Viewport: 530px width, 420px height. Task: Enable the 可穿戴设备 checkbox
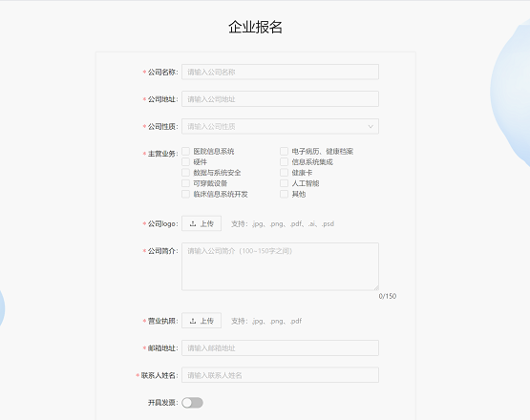[185, 183]
